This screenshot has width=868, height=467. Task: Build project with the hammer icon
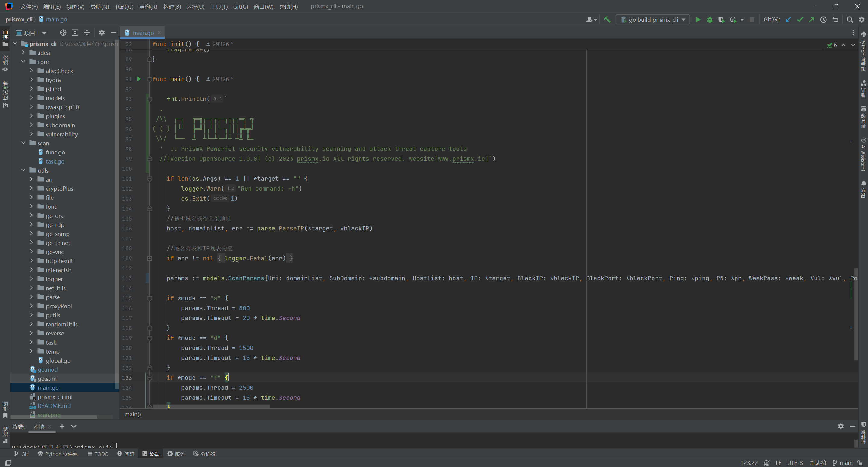pyautogui.click(x=607, y=20)
